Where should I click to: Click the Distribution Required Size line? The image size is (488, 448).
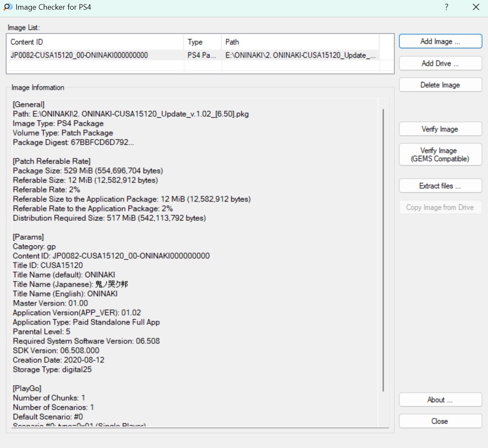[x=109, y=218]
